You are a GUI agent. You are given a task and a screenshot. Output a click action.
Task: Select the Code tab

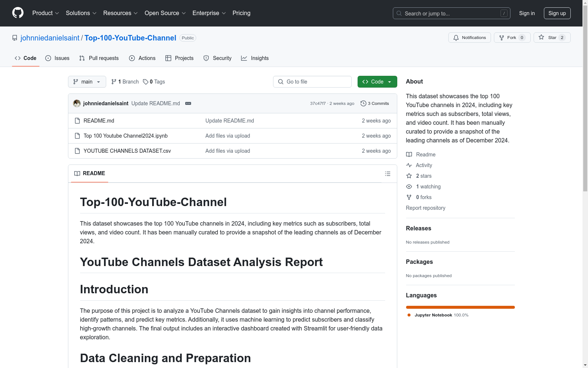point(26,58)
